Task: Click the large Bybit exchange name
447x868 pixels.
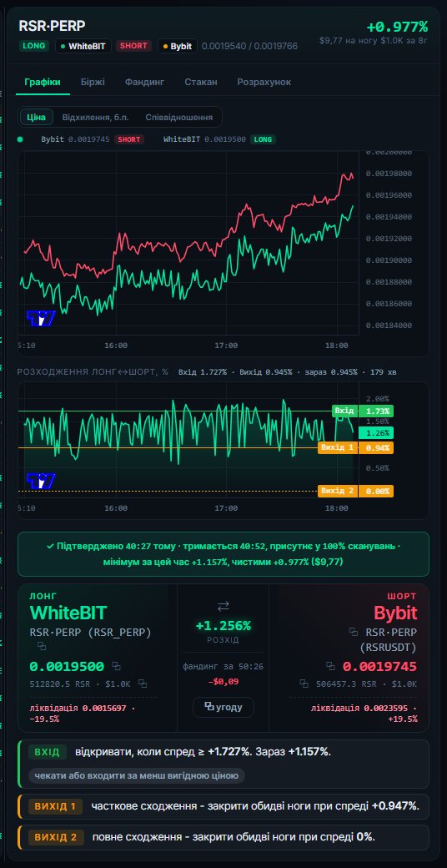Action: click(395, 613)
